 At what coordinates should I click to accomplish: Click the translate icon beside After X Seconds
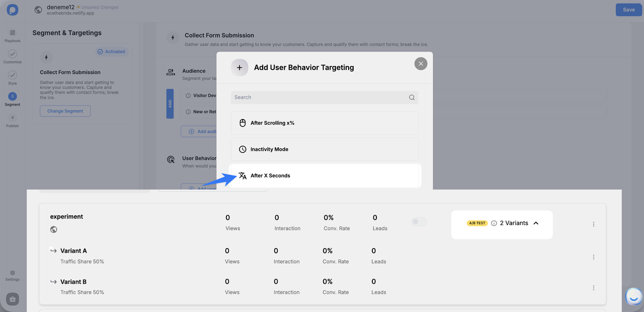coord(243,175)
